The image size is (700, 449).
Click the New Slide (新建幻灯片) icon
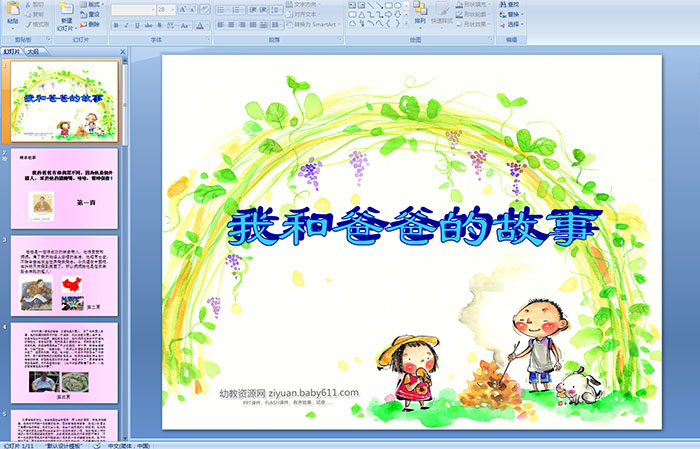coord(67,10)
